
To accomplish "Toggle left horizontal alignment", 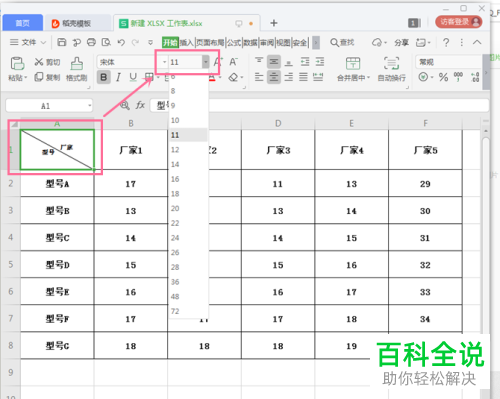I will [259, 77].
